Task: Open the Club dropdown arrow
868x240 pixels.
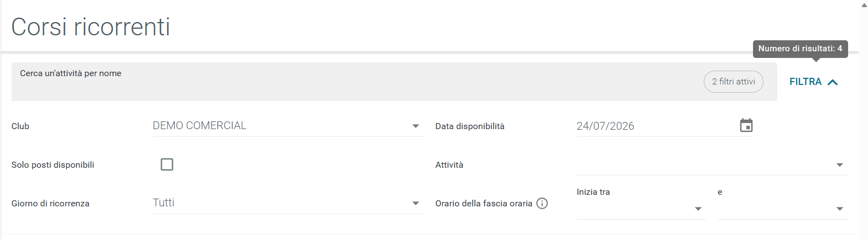Action: click(x=416, y=126)
